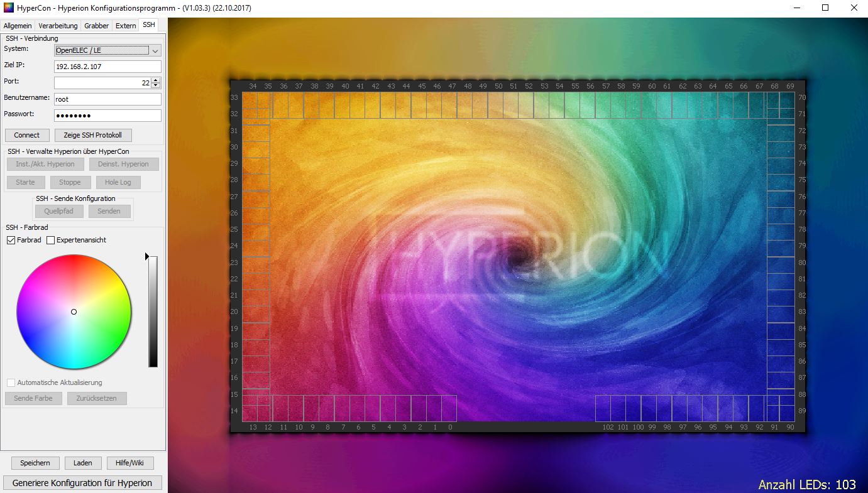Viewport: 868px width, 493px height.
Task: Click the Speichern button
Action: [x=35, y=463]
